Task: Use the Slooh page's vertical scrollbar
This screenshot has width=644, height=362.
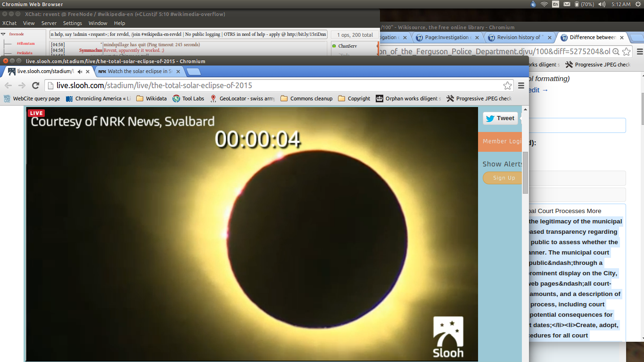Action: pyautogui.click(x=525, y=172)
